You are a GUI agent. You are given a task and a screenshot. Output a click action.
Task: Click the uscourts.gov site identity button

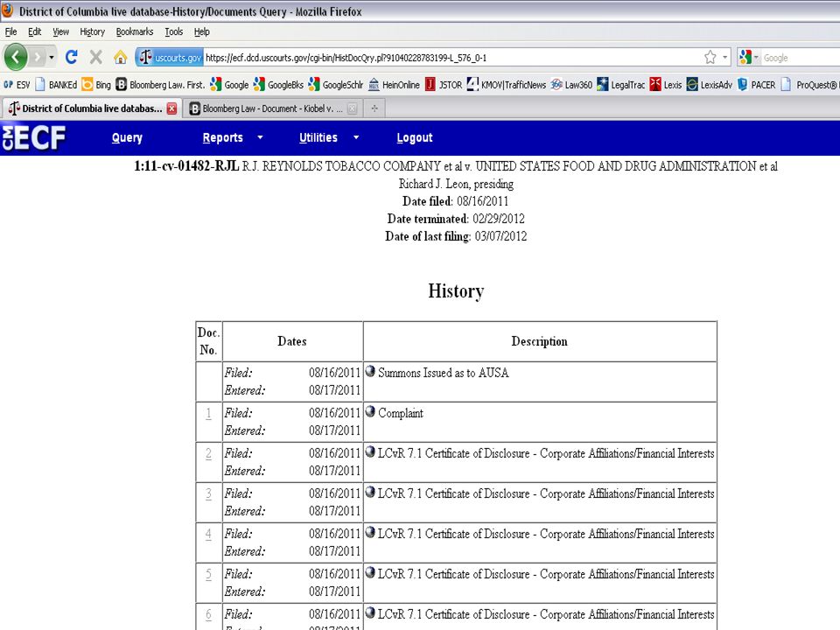[169, 58]
